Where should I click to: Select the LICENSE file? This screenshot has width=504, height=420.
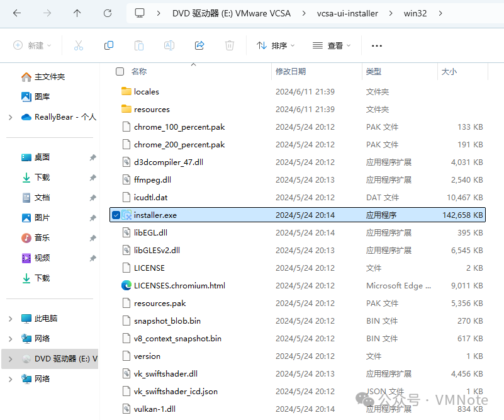pyautogui.click(x=149, y=268)
